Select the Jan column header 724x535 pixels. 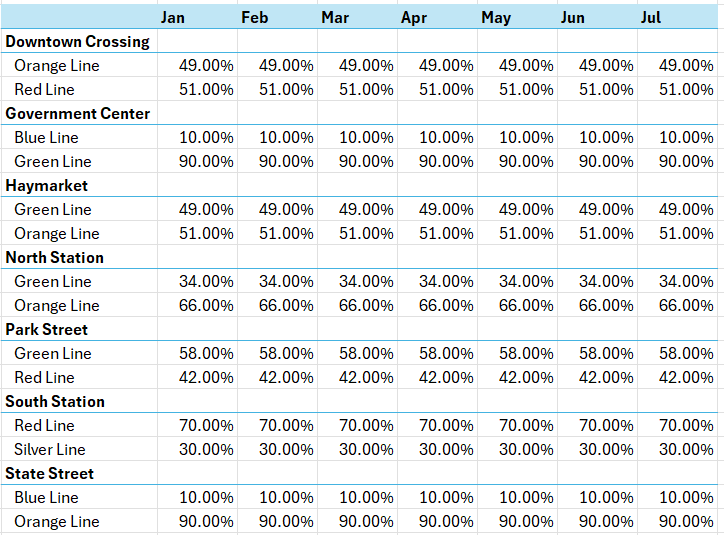coord(173,17)
